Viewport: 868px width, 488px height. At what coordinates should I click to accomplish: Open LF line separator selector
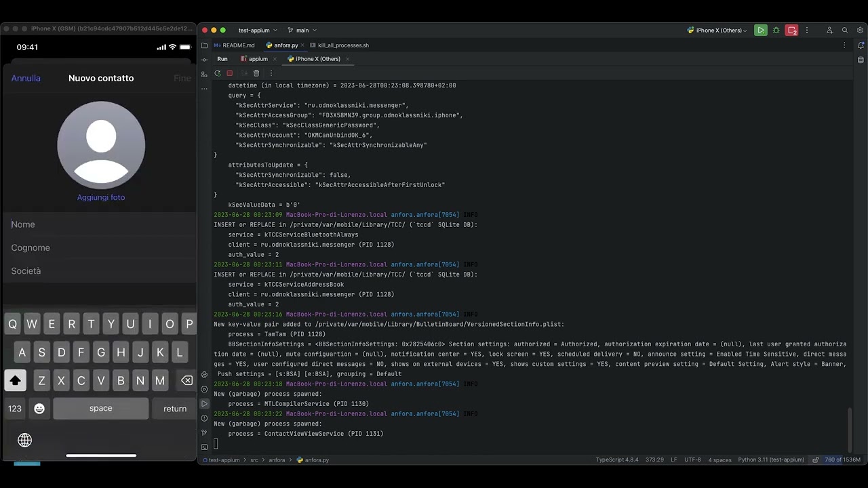coord(674,460)
